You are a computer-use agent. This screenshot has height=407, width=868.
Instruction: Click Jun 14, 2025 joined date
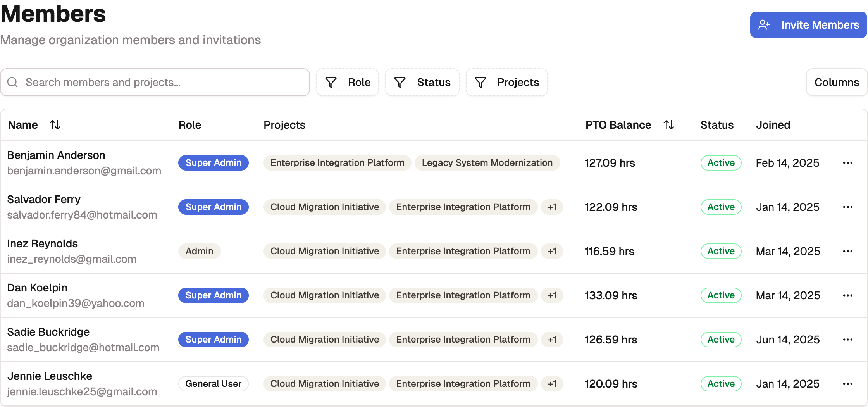pos(788,340)
